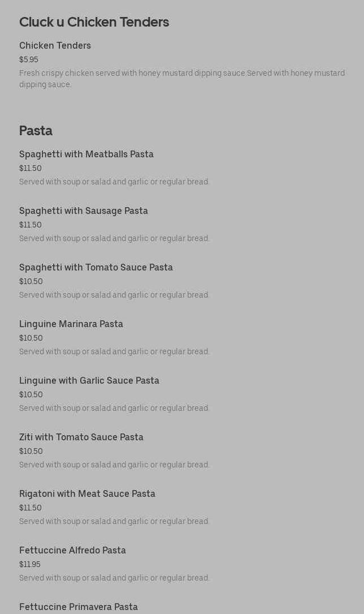Pick Linguine with Garlic Sauce Pasta

tap(89, 380)
